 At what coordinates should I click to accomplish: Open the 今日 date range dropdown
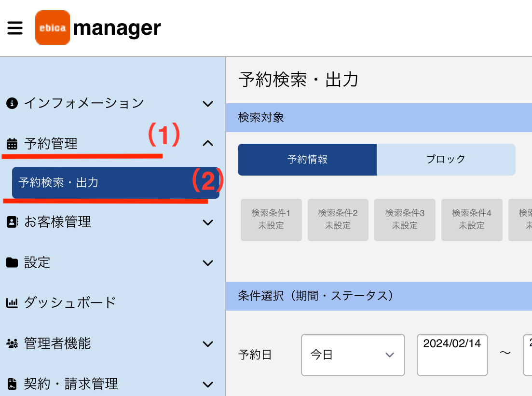pyautogui.click(x=353, y=355)
